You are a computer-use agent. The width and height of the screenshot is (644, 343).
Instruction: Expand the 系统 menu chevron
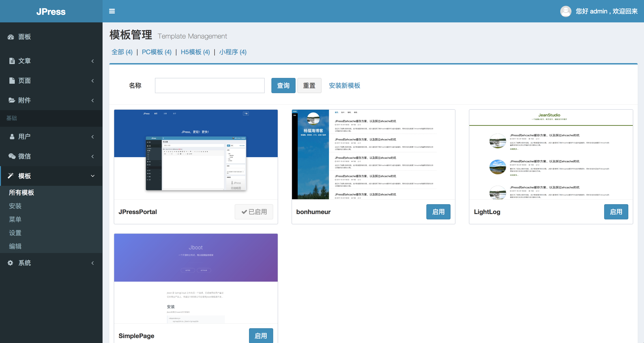[x=92, y=263]
